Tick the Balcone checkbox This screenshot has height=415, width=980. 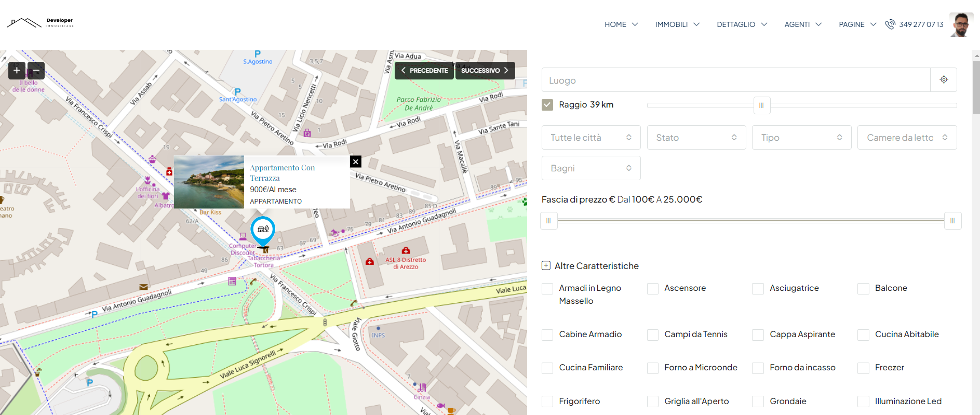click(x=863, y=289)
